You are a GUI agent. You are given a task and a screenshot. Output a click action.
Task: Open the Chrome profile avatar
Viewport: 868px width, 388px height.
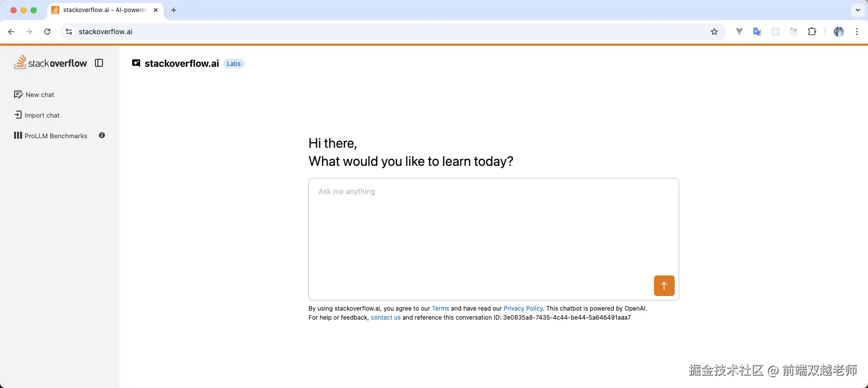point(839,32)
